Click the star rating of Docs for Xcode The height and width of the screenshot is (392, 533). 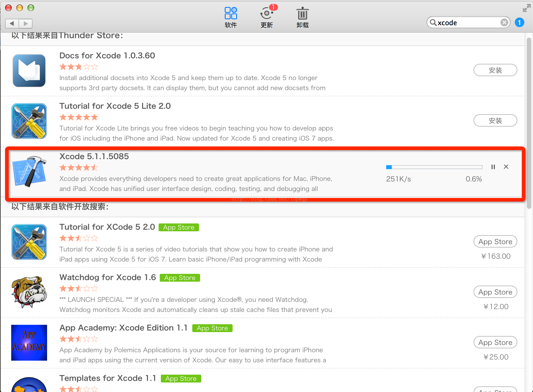click(x=79, y=67)
